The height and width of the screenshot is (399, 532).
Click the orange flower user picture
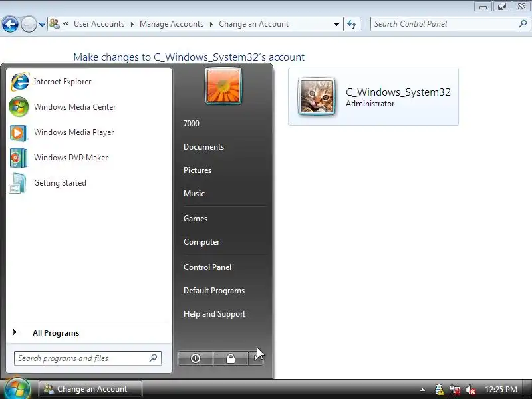tap(223, 86)
